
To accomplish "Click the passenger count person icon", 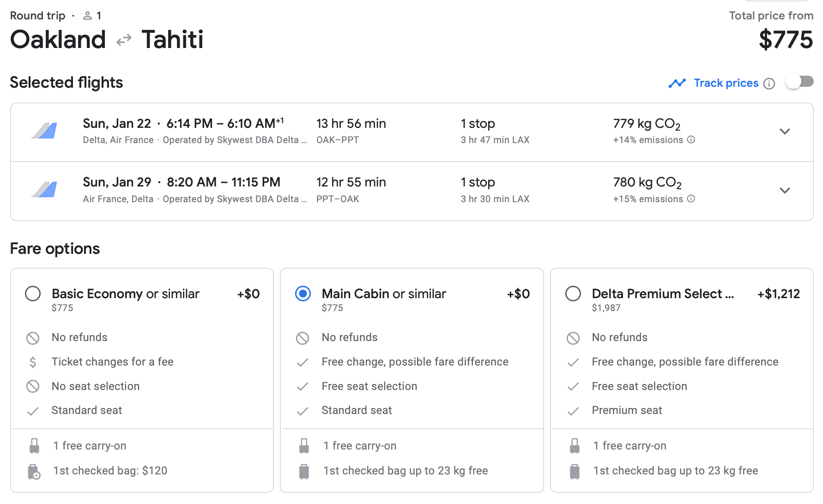I will tap(87, 16).
